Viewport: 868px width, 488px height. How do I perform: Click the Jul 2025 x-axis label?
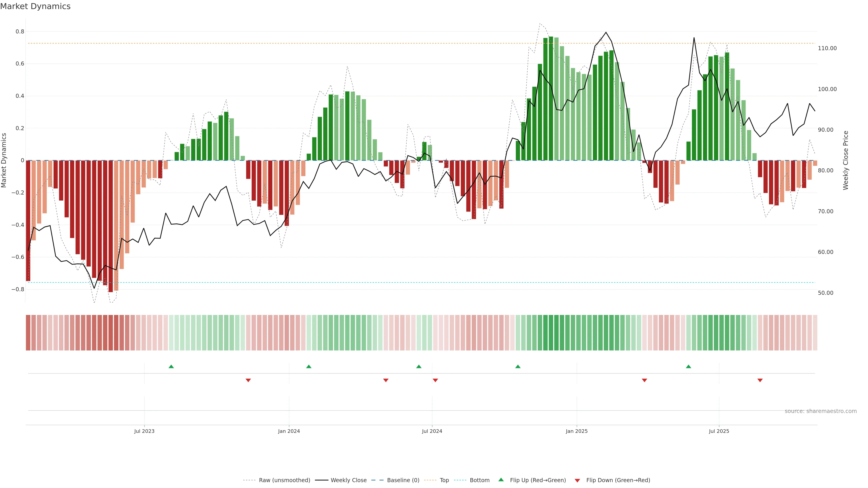(x=719, y=431)
